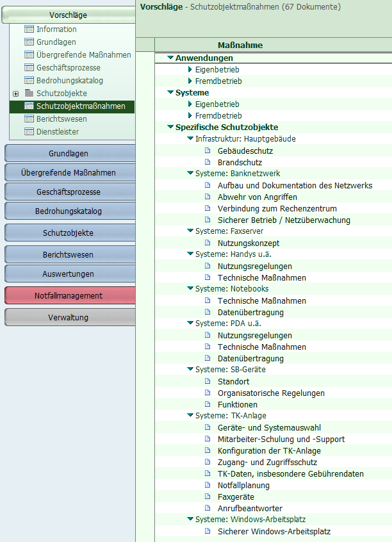This screenshot has height=542, width=392.
Task: Open Nutzungsregelungen under Handys u.ä.
Action: [255, 266]
